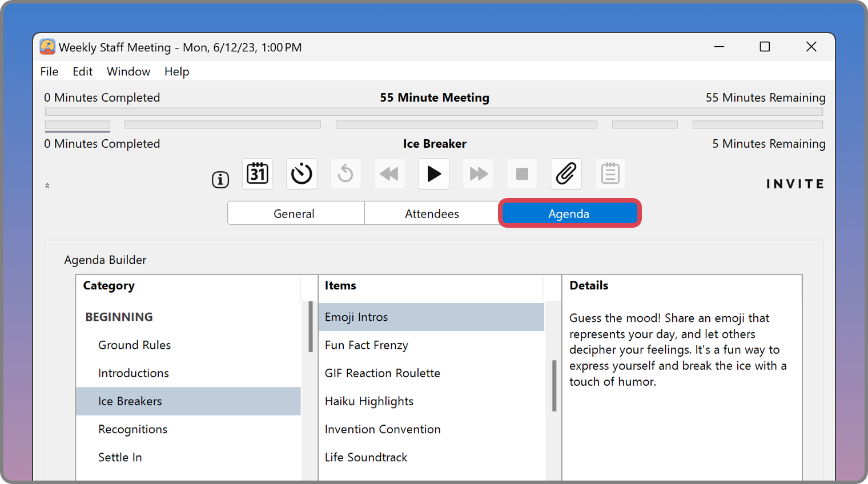Click the stopwatch timer icon
Image resolution: width=868 pixels, height=484 pixels.
click(302, 174)
